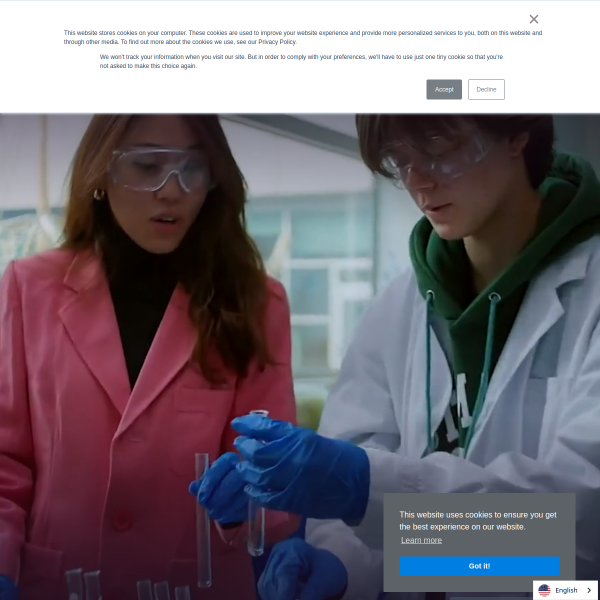The image size is (600, 600).
Task: Click the "We won't track your information" paragraph
Action: 300,61
